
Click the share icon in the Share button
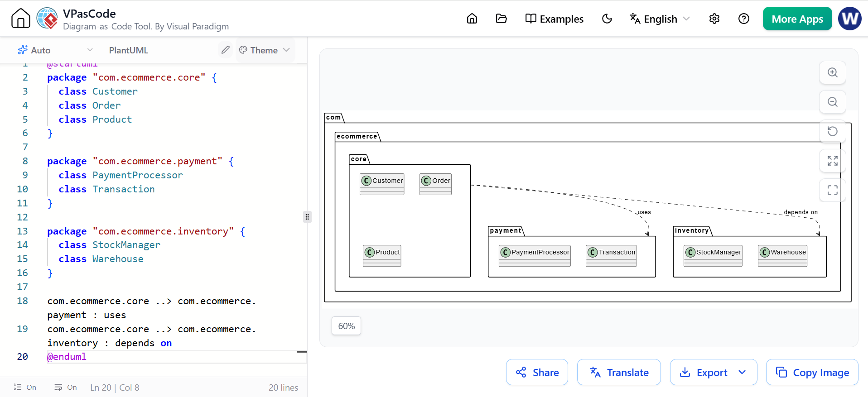coord(521,372)
